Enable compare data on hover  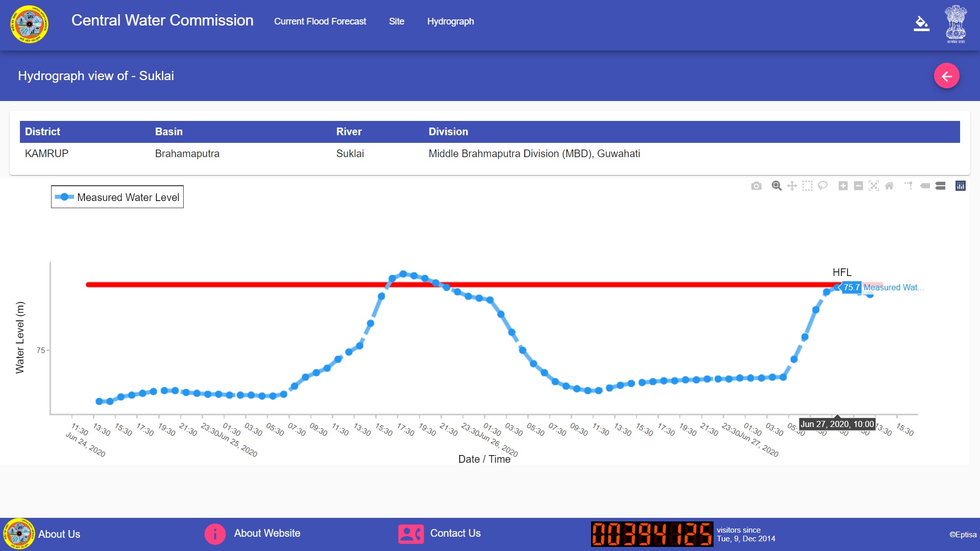[x=940, y=186]
